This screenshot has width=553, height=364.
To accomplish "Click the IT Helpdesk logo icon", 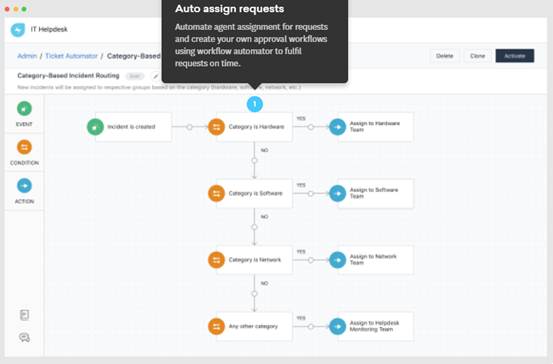I will click(x=18, y=30).
